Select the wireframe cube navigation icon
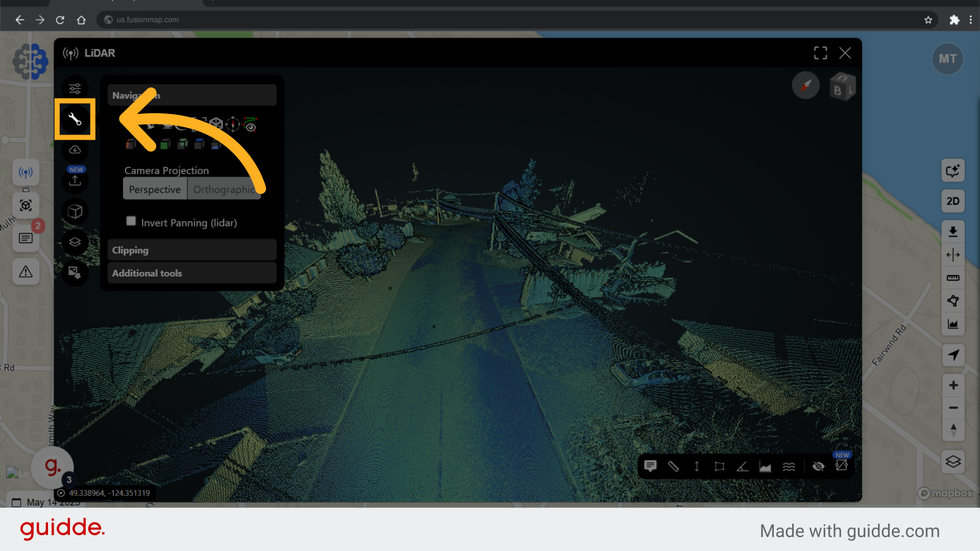Screen dimensions: 980x551 click(216, 124)
